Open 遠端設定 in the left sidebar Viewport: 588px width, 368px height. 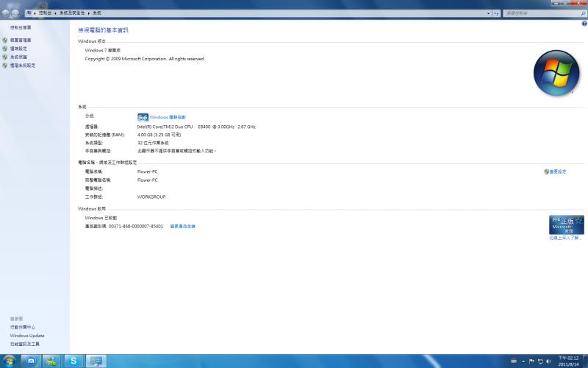pos(18,49)
